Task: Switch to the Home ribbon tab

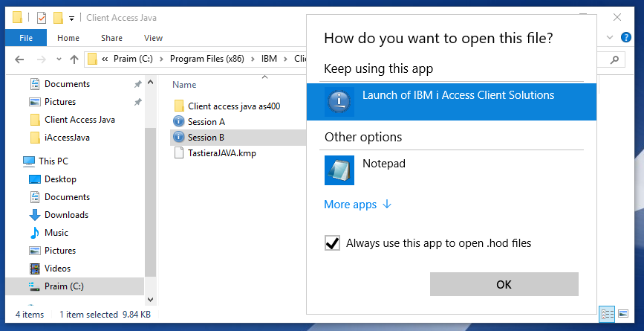Action: pos(68,38)
